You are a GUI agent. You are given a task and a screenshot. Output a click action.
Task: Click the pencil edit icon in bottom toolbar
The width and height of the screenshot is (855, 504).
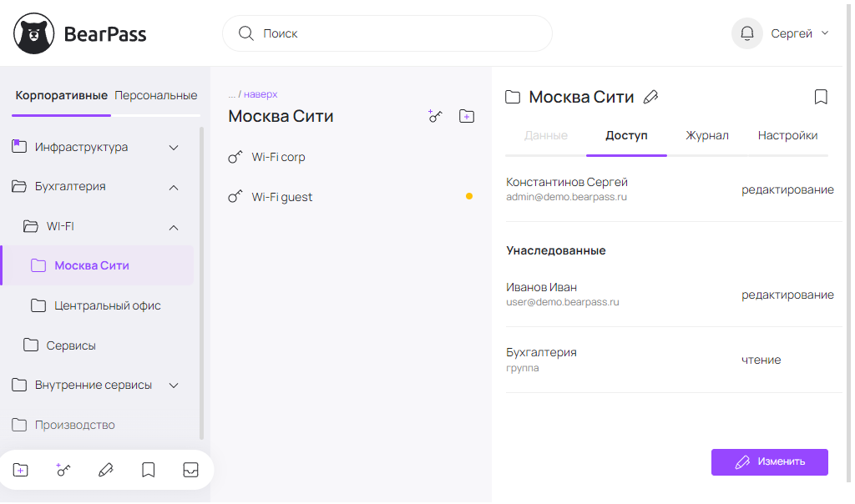pyautogui.click(x=106, y=471)
